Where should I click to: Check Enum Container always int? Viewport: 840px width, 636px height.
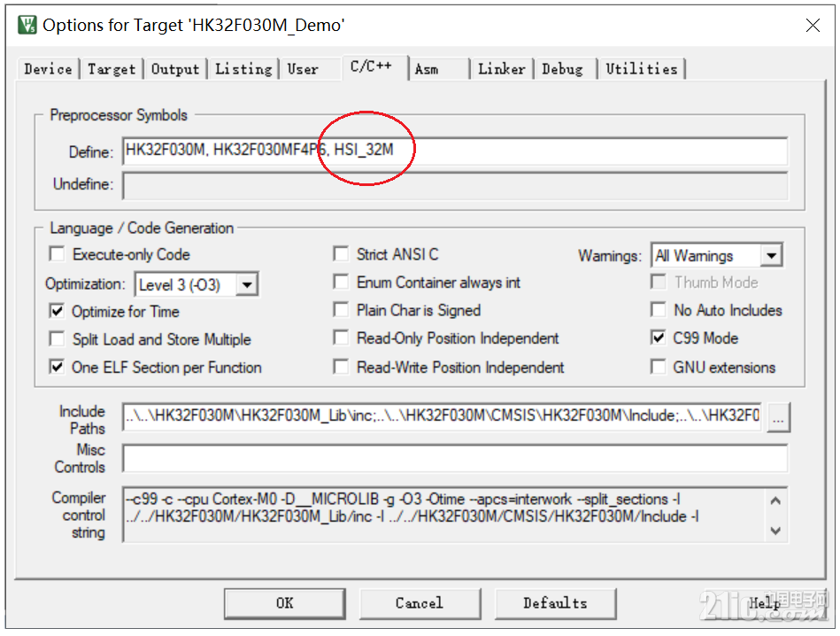(x=341, y=283)
